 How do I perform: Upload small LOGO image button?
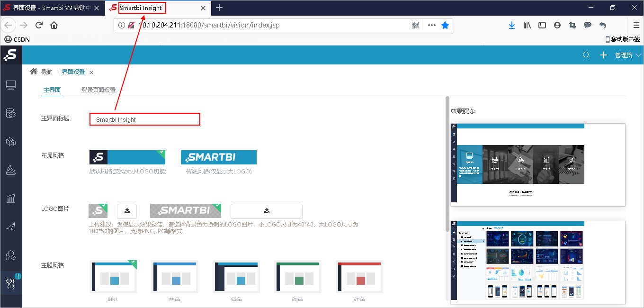(127, 211)
